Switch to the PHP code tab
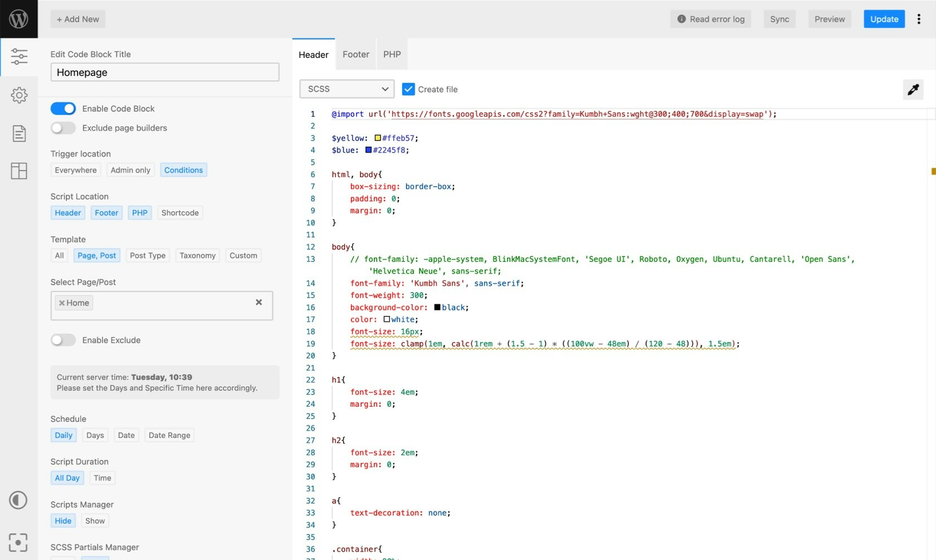The height and width of the screenshot is (560, 936). tap(392, 54)
